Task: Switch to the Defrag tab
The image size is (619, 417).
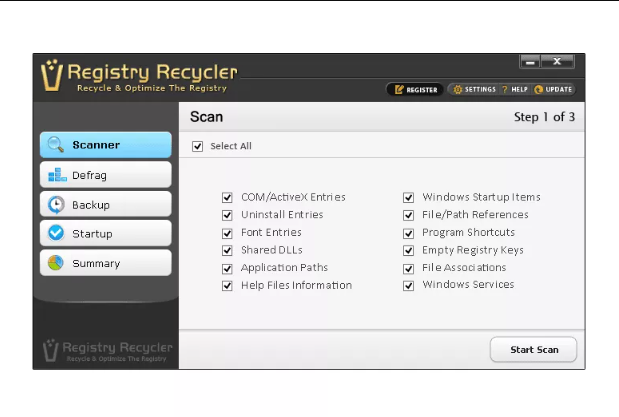Action: click(105, 175)
